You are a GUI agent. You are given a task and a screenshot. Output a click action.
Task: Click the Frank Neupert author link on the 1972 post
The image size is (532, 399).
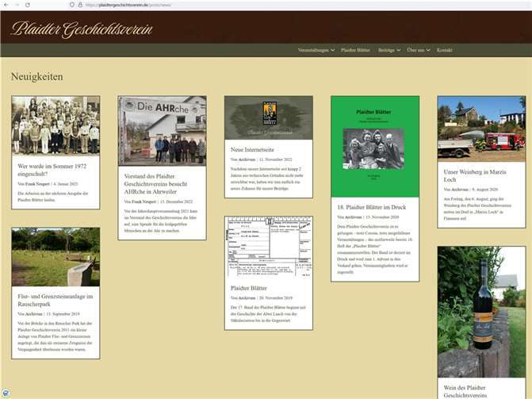pyautogui.click(x=37, y=184)
